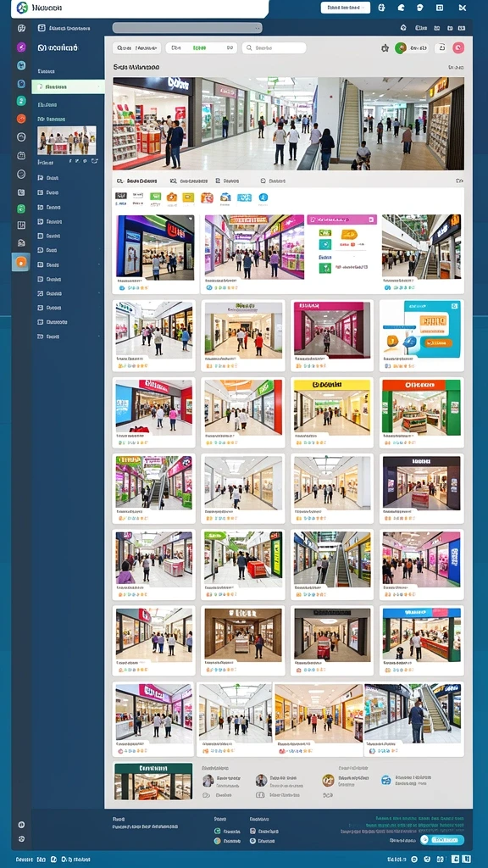Click the orange camera icon in category strip

pos(171,197)
